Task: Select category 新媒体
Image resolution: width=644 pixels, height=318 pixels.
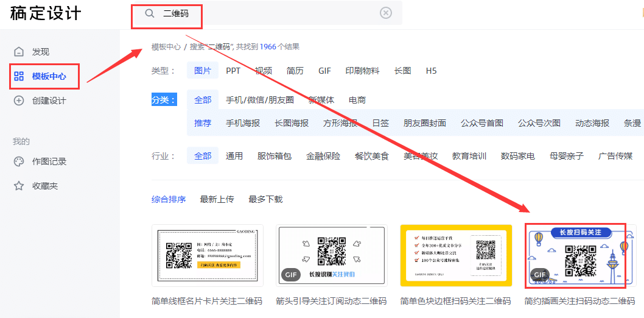Action: point(321,100)
